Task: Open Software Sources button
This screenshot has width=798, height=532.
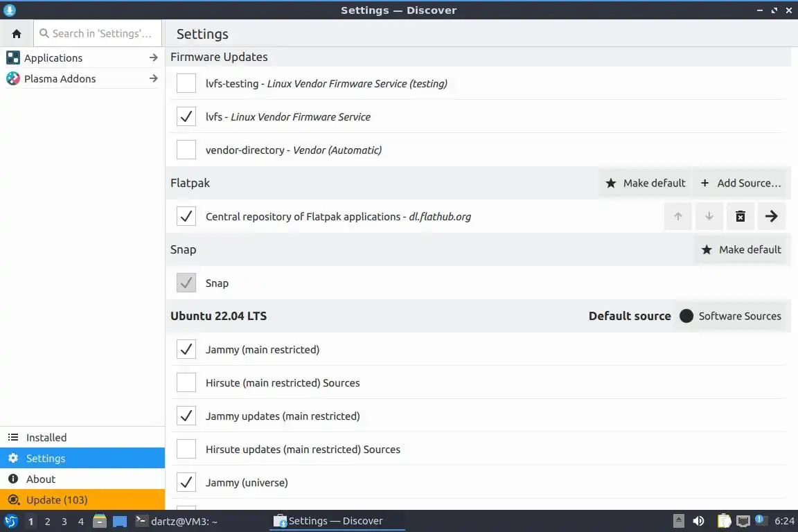Action: click(x=731, y=317)
